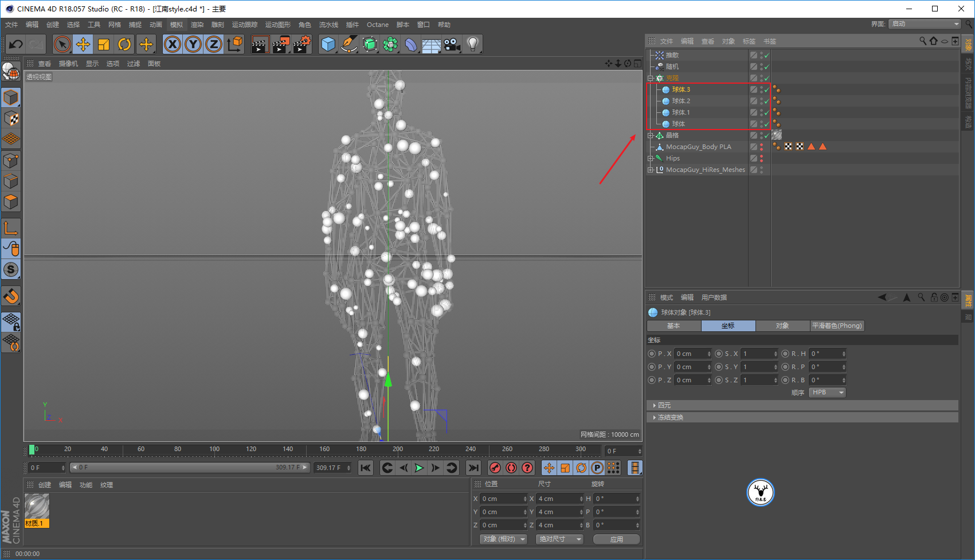This screenshot has width=975, height=560.
Task: Click the P.Y position input field
Action: (x=693, y=367)
